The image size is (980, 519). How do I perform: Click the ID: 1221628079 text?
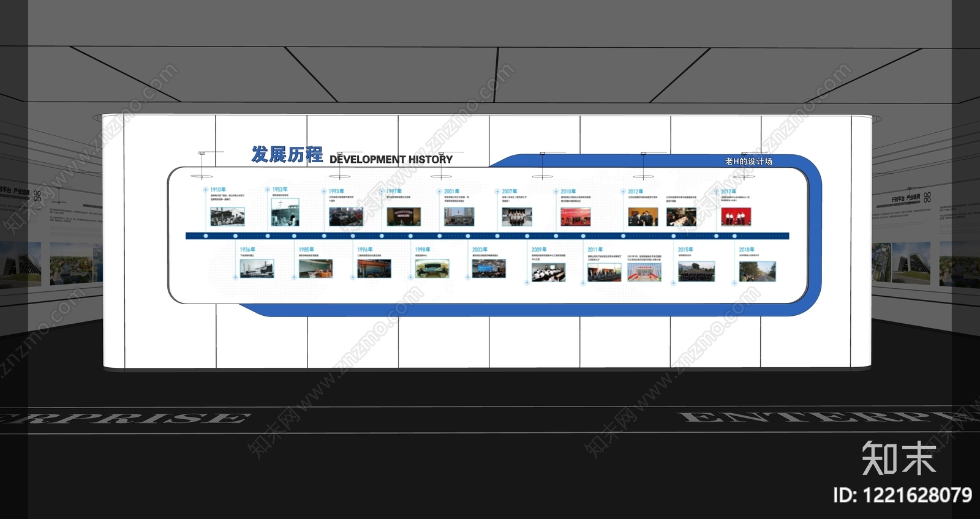903,495
